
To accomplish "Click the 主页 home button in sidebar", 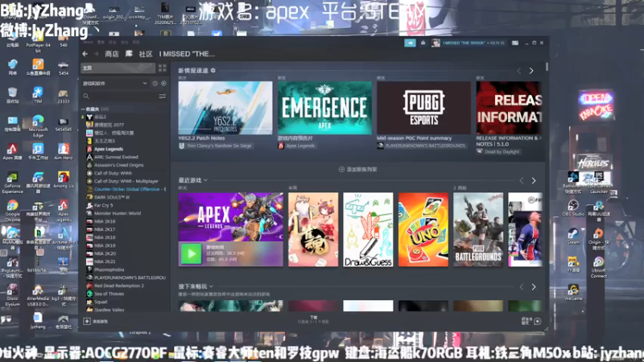I will [118, 68].
